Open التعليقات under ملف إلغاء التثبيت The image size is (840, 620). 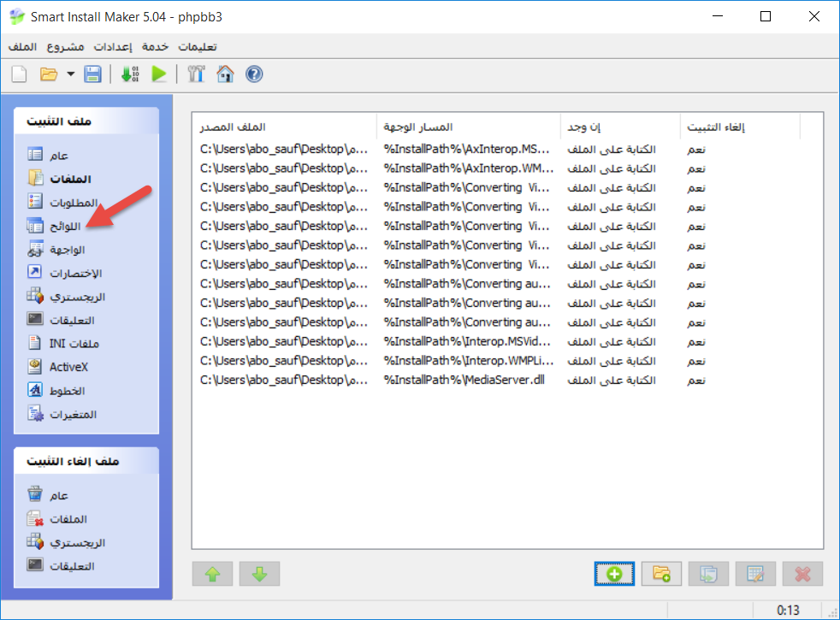point(61,565)
